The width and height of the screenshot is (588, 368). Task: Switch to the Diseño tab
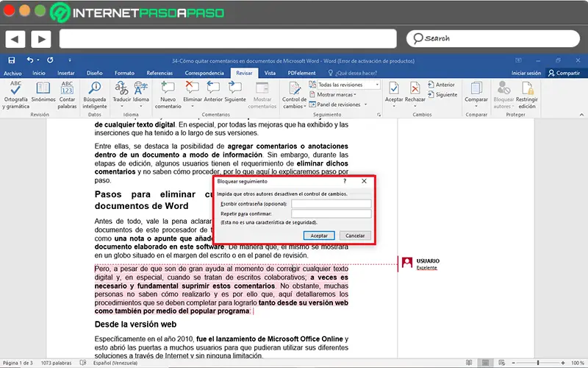(x=95, y=73)
